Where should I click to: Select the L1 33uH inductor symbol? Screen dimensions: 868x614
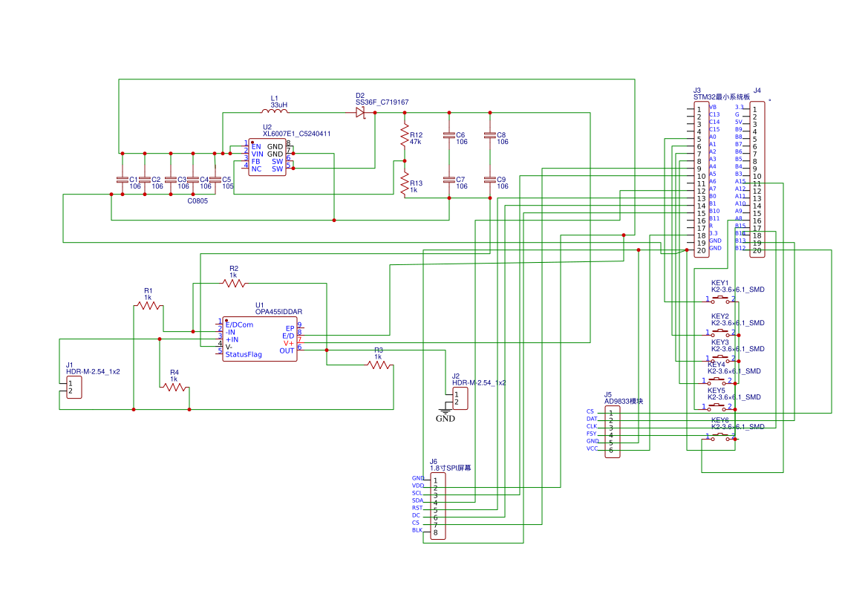click(275, 113)
